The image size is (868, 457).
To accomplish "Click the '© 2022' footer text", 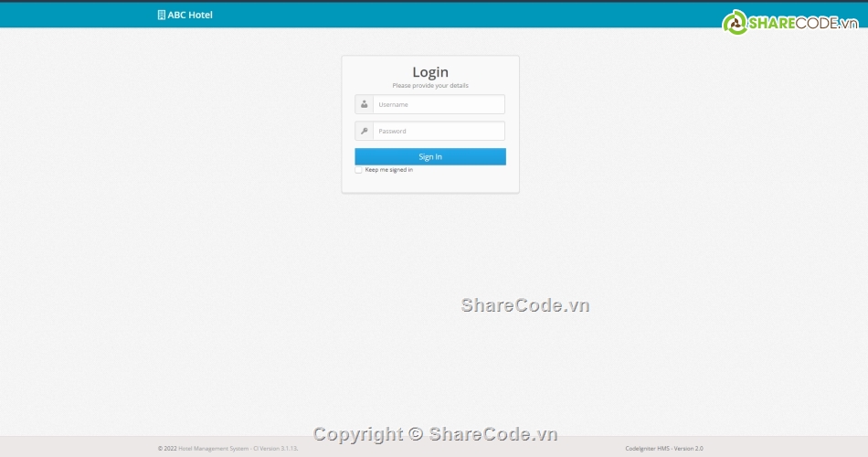I will pyautogui.click(x=167, y=449).
